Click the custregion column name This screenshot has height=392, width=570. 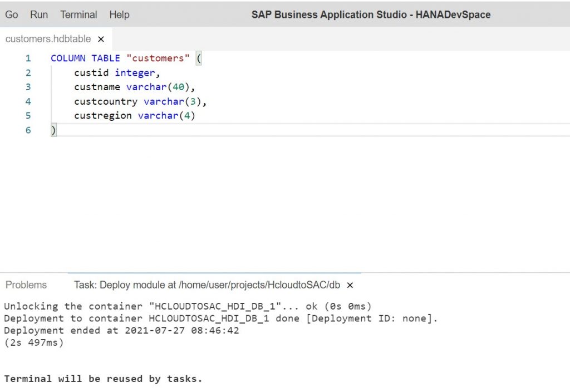click(103, 116)
